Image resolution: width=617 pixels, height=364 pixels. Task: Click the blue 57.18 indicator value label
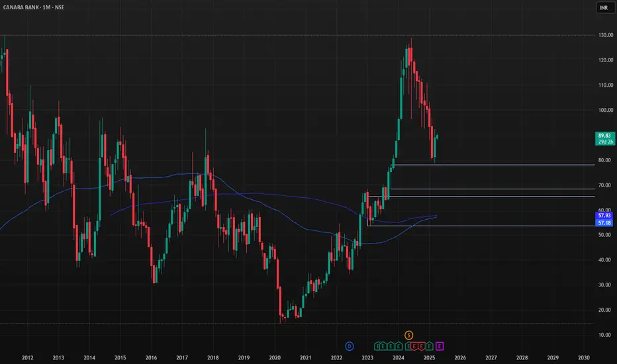pos(604,223)
